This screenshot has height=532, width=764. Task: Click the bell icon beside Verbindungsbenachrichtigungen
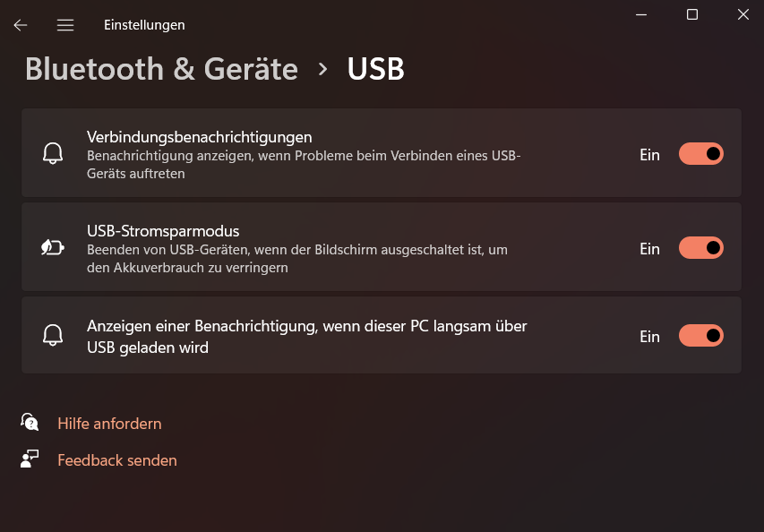54,153
